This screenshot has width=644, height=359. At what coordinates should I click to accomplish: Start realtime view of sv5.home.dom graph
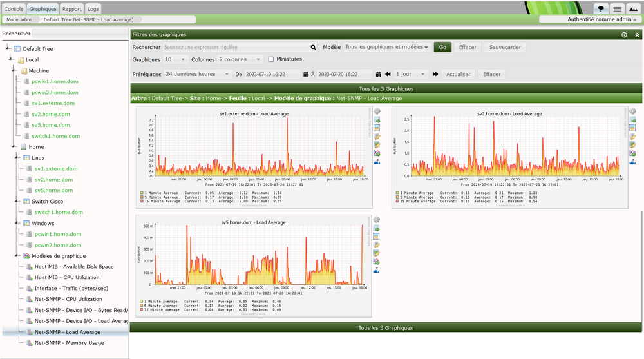pyautogui.click(x=376, y=262)
